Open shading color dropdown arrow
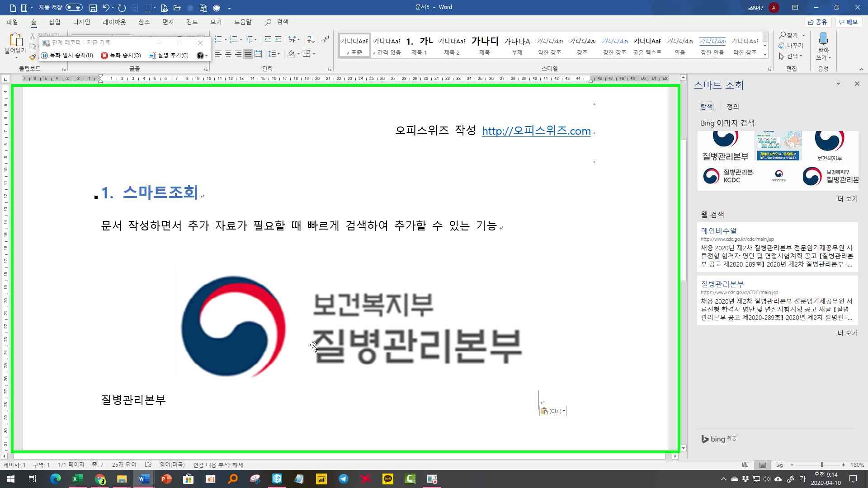The image size is (868, 488). [298, 54]
